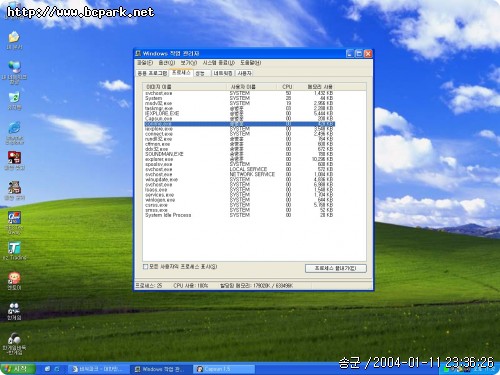Open the EZ Trading desktop icon
The width and height of the screenshot is (500, 375).
pos(14,251)
